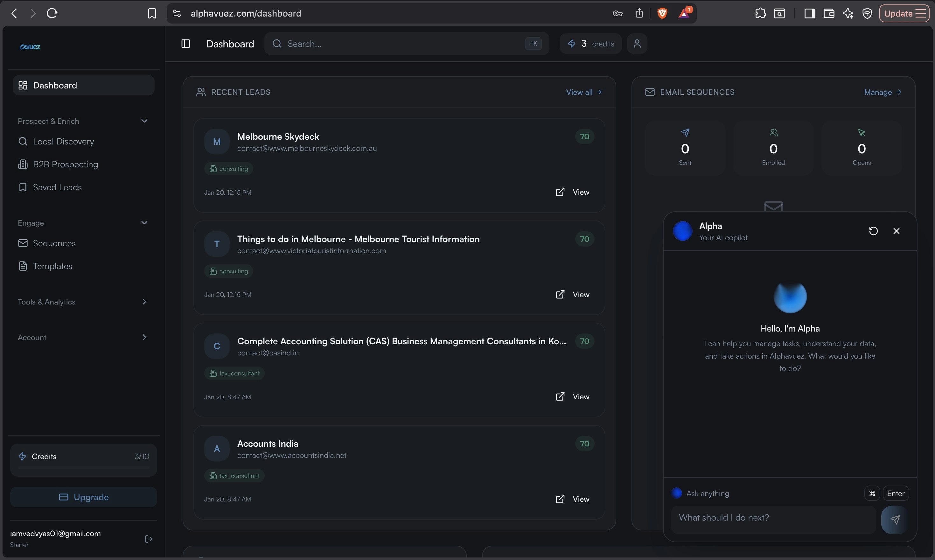
Task: Check credits by clicking the lightning bolt icon
Action: [572, 43]
